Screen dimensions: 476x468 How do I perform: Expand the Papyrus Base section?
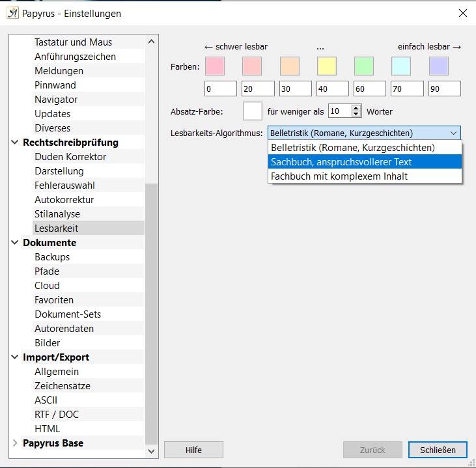tap(14, 443)
